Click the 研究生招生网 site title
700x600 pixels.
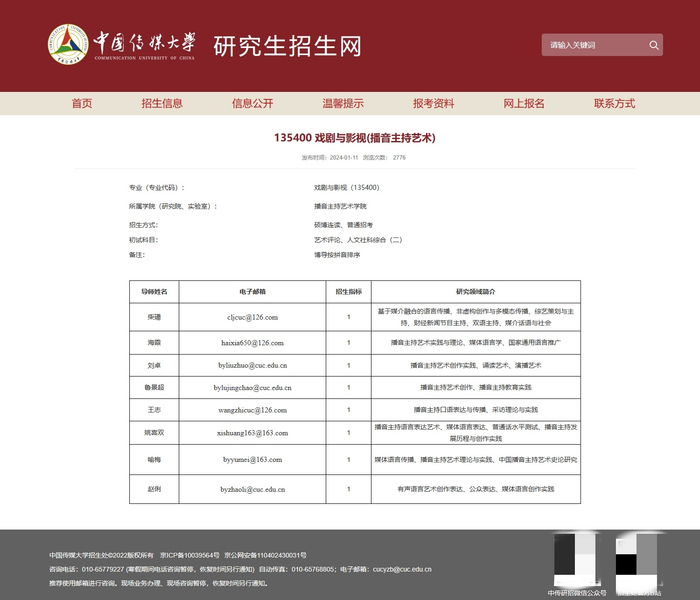click(288, 46)
